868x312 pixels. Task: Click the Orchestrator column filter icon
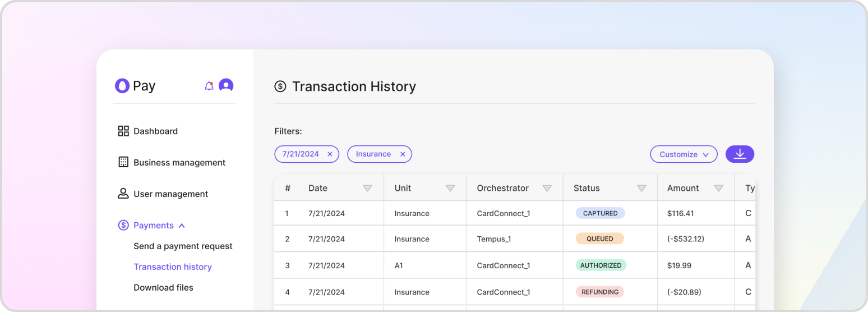547,188
